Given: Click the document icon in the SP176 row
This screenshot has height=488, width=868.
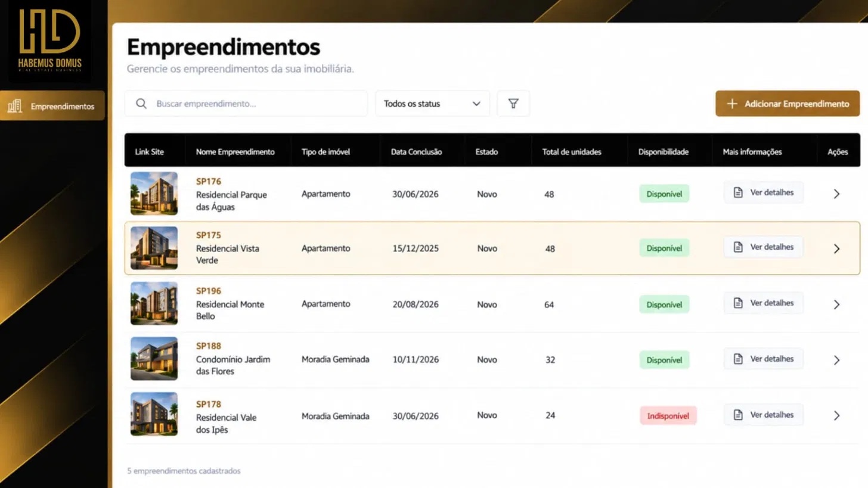Looking at the screenshot, I should (x=738, y=192).
